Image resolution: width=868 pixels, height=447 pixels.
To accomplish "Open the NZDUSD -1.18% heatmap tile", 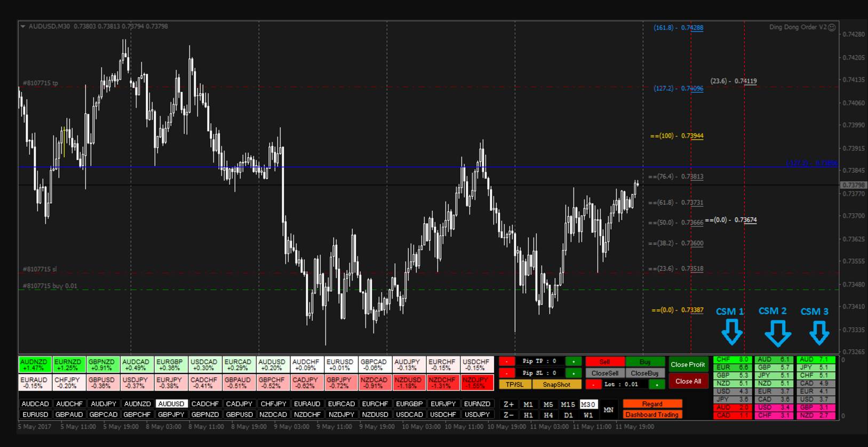I will click(409, 382).
